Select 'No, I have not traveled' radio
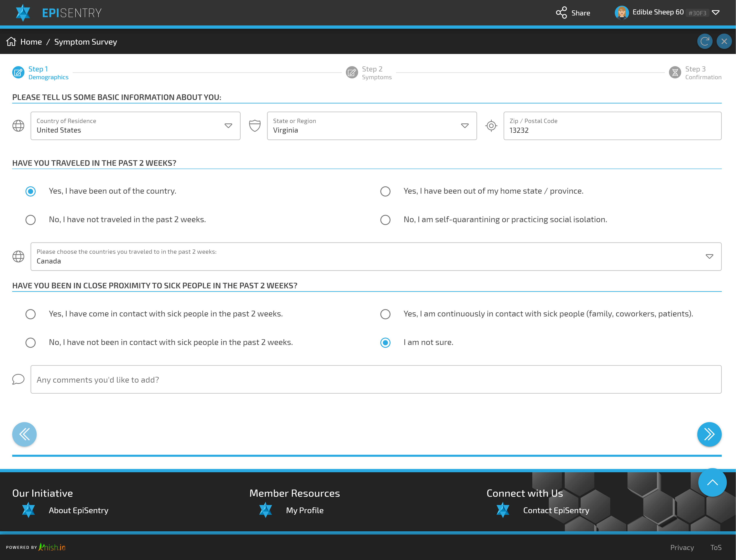736x560 pixels. tap(31, 220)
